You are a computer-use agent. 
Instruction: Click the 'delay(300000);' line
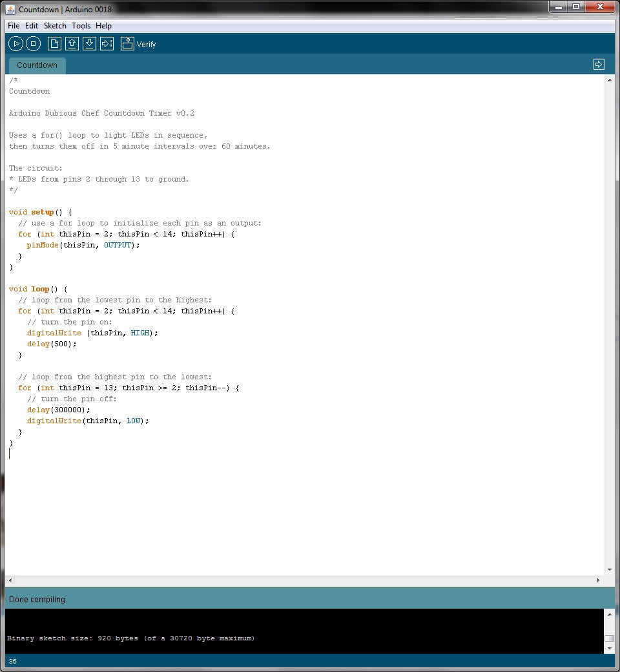[58, 410]
